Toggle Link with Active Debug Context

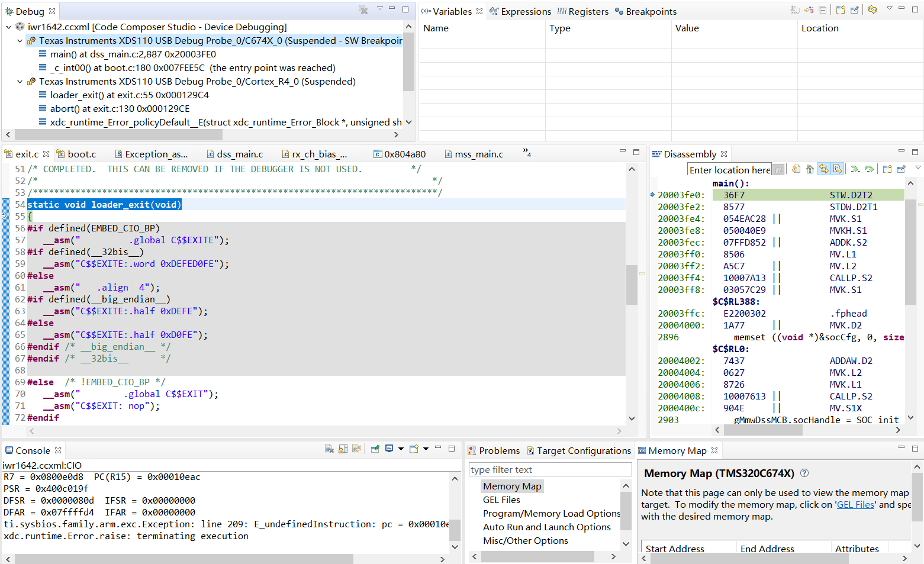823,169
